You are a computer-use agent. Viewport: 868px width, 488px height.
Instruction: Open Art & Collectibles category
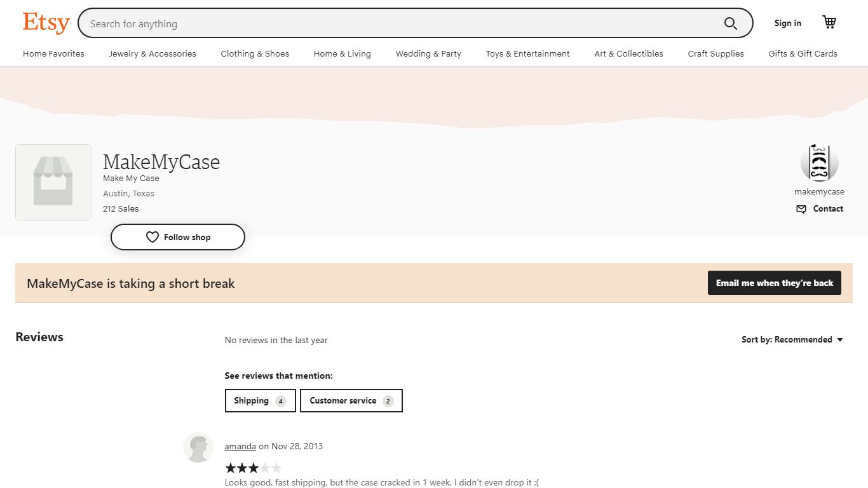click(x=628, y=53)
